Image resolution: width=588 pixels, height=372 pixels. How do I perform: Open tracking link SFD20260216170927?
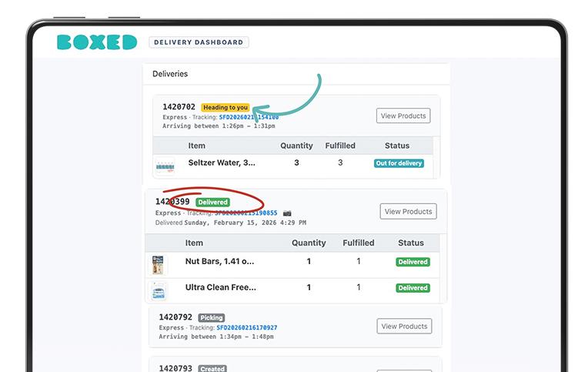coord(247,327)
